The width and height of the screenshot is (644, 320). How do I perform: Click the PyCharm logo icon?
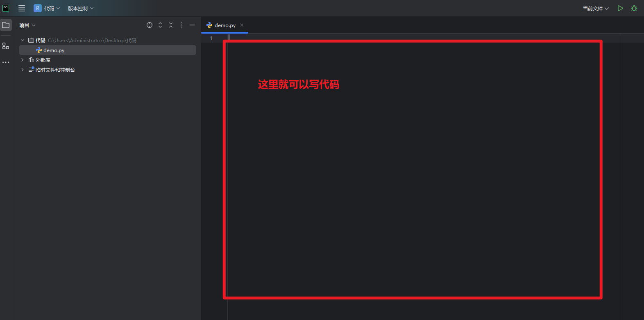pos(6,8)
